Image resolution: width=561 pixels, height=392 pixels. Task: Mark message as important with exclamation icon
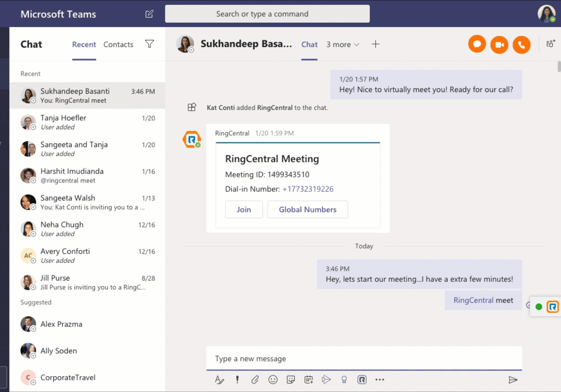(237, 379)
